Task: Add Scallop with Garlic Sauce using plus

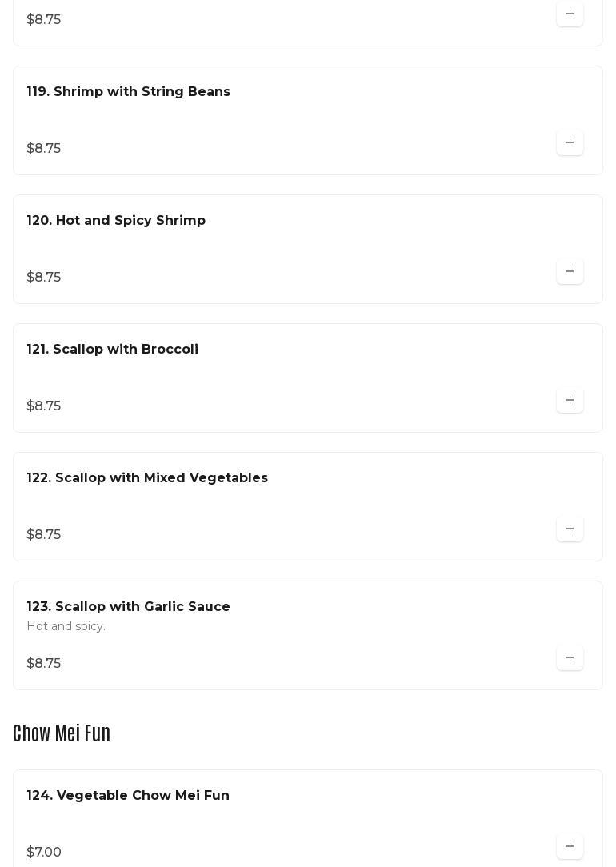Action: tap(570, 658)
